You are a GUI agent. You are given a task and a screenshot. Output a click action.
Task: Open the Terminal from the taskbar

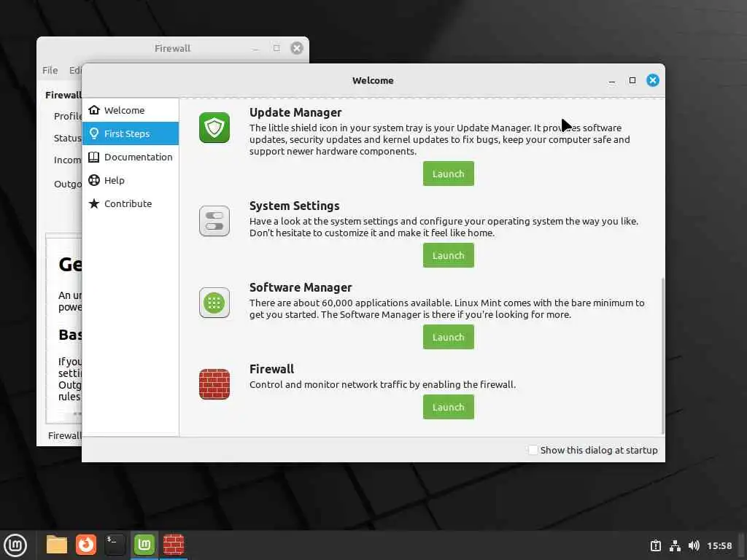click(115, 545)
